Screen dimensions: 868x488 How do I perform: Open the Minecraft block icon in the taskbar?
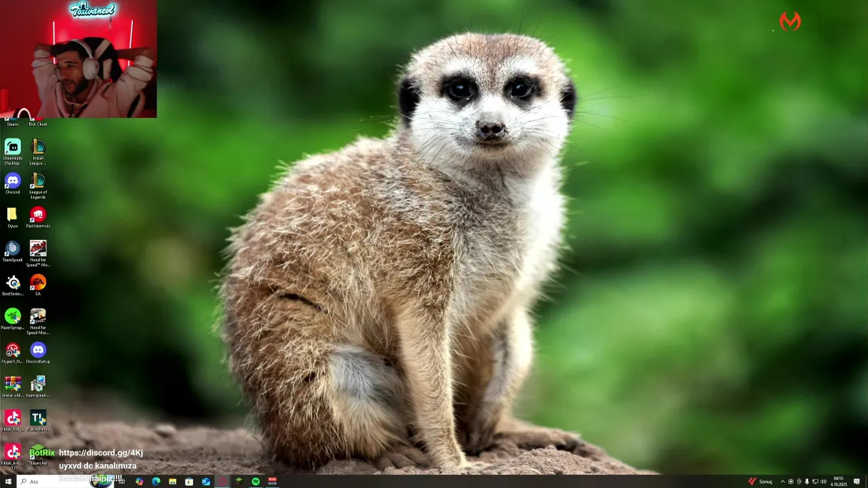(x=239, y=482)
